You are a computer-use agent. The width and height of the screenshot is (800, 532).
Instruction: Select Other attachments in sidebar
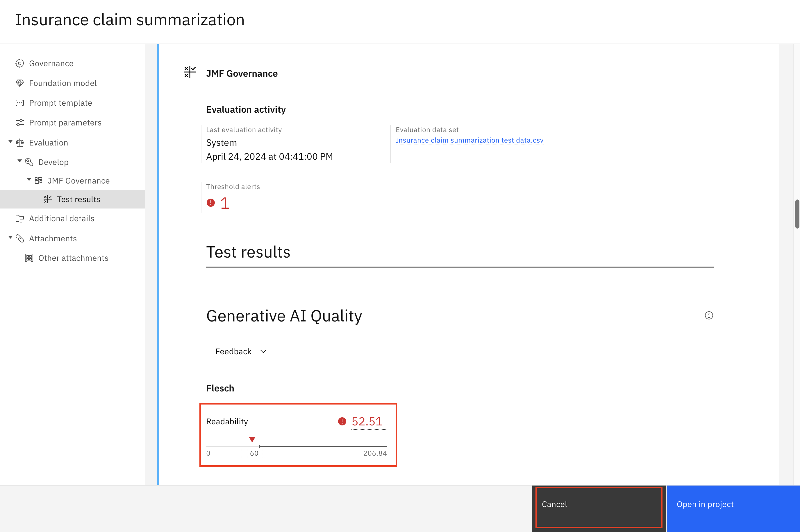pyautogui.click(x=72, y=257)
